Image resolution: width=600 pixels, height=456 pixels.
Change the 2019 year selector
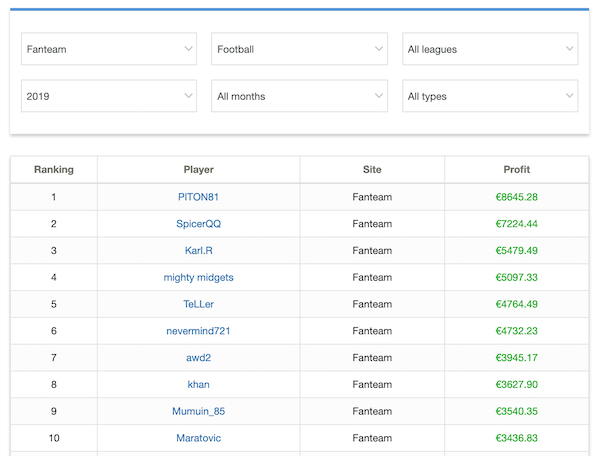pyautogui.click(x=110, y=97)
